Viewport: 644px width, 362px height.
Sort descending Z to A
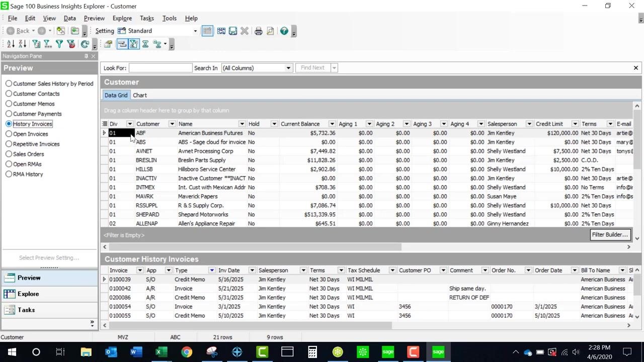pos(22,44)
